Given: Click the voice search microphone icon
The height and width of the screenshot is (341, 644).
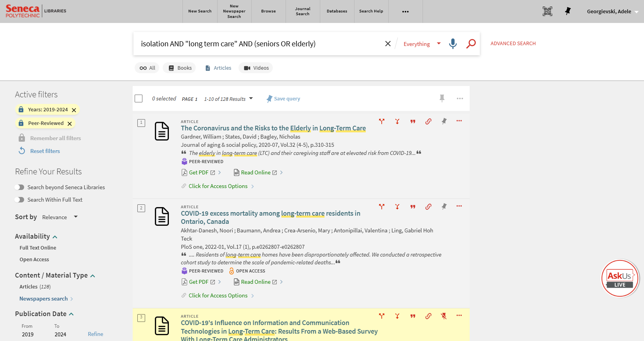Looking at the screenshot, I should coord(453,44).
